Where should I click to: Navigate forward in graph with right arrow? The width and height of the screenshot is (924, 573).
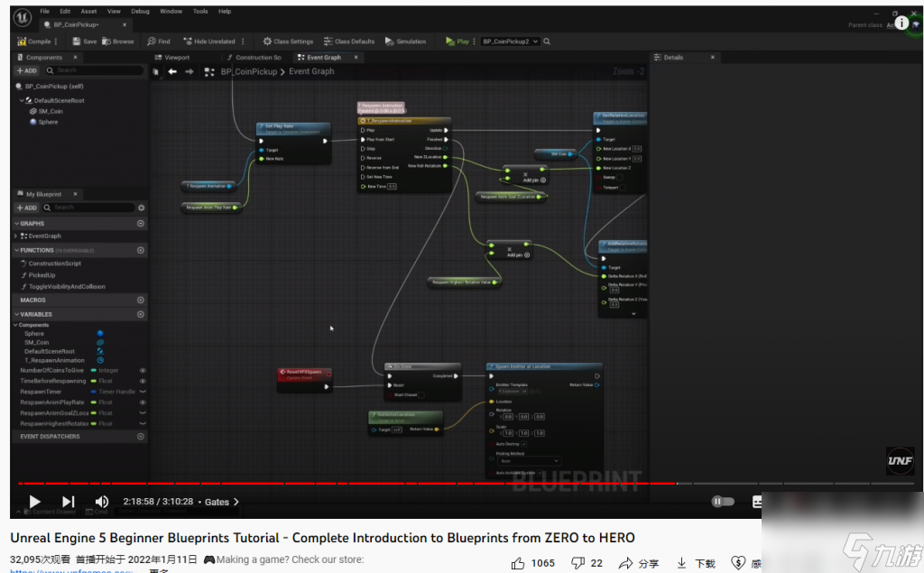(189, 71)
